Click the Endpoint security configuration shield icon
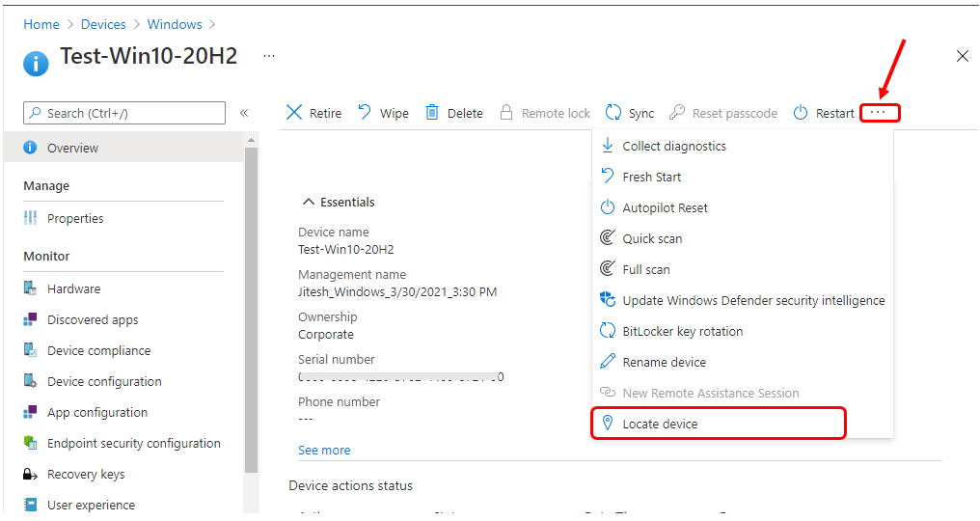 (x=30, y=442)
